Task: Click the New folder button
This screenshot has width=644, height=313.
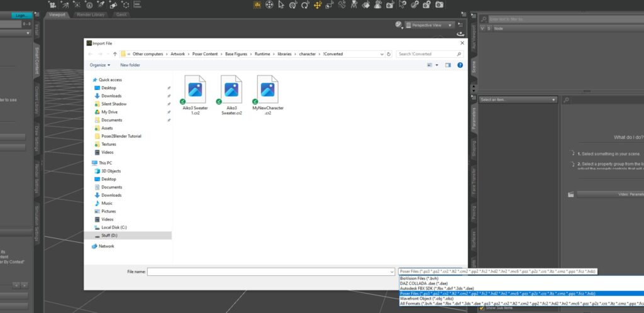Action: coord(130,65)
